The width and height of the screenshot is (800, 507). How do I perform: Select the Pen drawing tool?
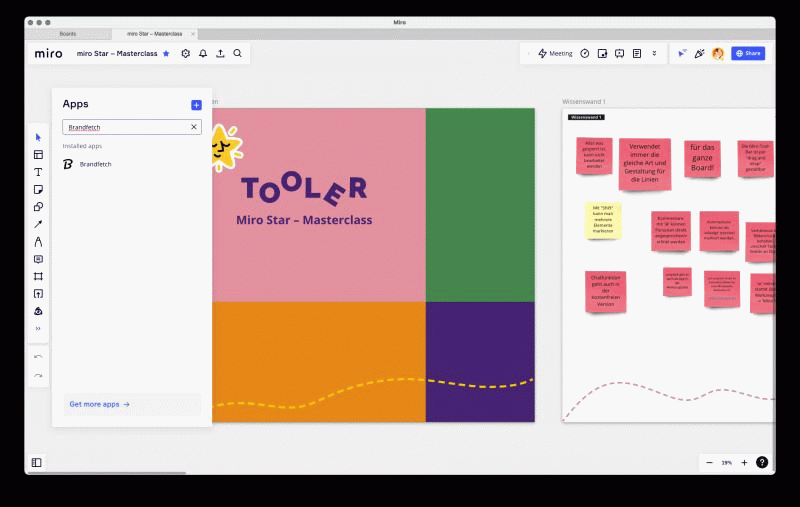(x=38, y=241)
